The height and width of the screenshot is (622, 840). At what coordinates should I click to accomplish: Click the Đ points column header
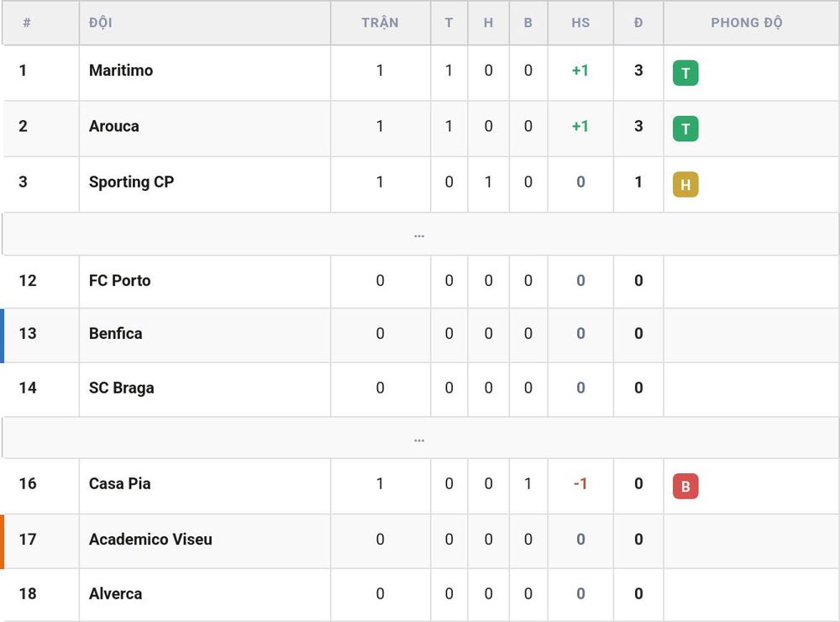click(638, 23)
